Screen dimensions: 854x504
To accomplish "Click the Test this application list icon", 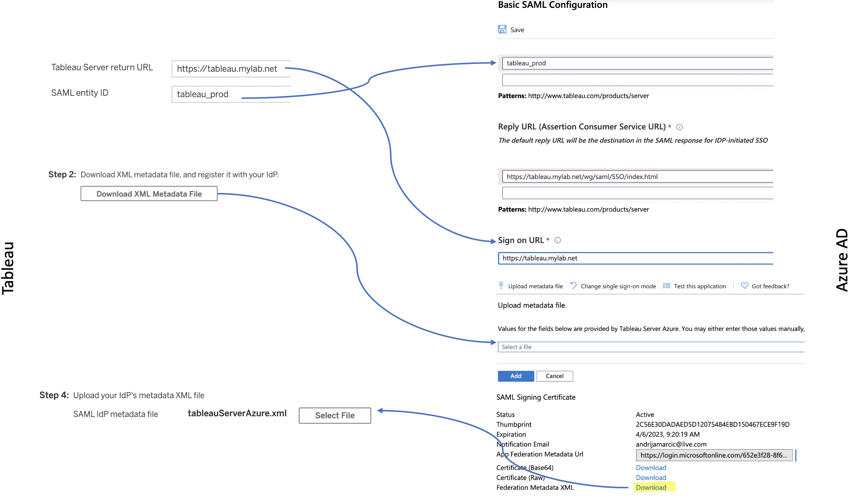I will 667,286.
